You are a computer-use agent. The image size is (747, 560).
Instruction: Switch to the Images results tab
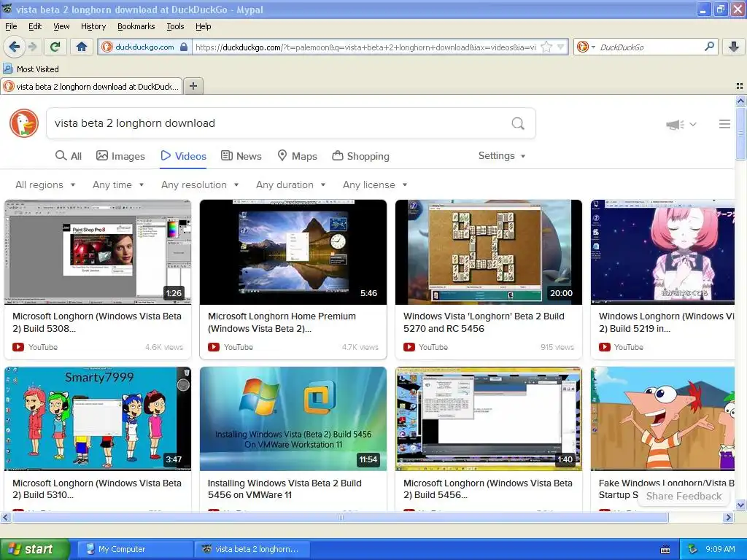pyautogui.click(x=120, y=156)
